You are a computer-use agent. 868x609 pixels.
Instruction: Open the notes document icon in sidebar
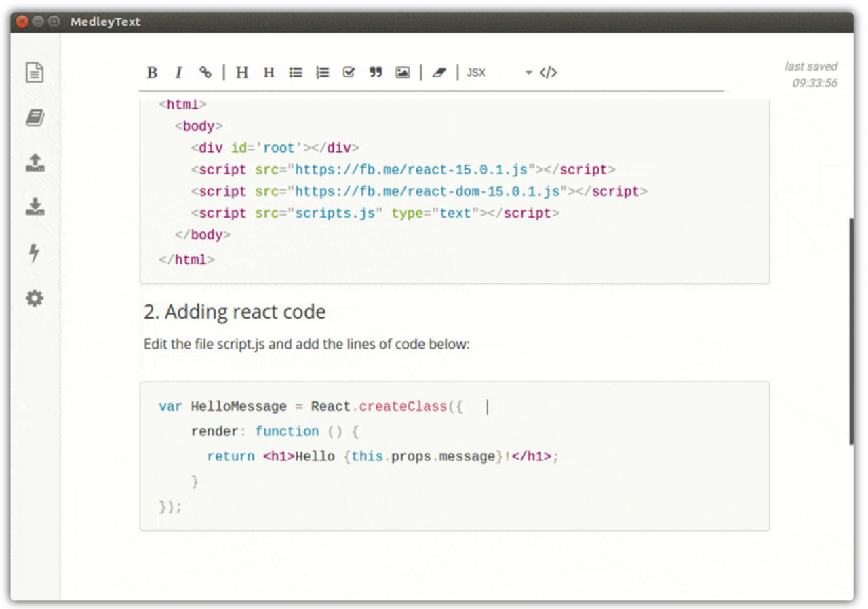(x=35, y=73)
